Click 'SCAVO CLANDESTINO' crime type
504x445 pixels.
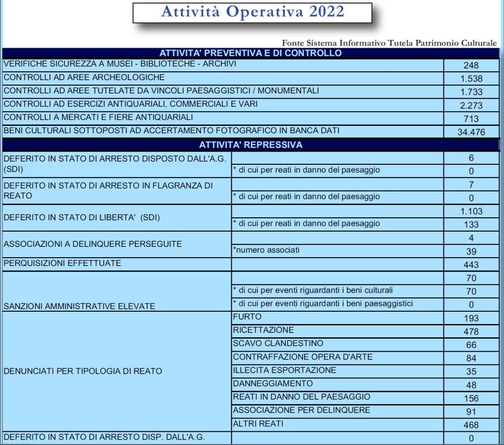(278, 343)
